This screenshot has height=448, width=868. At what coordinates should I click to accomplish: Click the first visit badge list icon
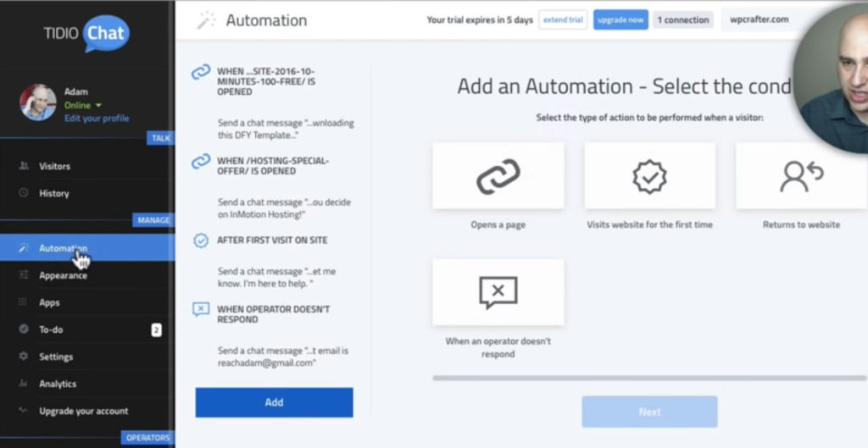201,240
